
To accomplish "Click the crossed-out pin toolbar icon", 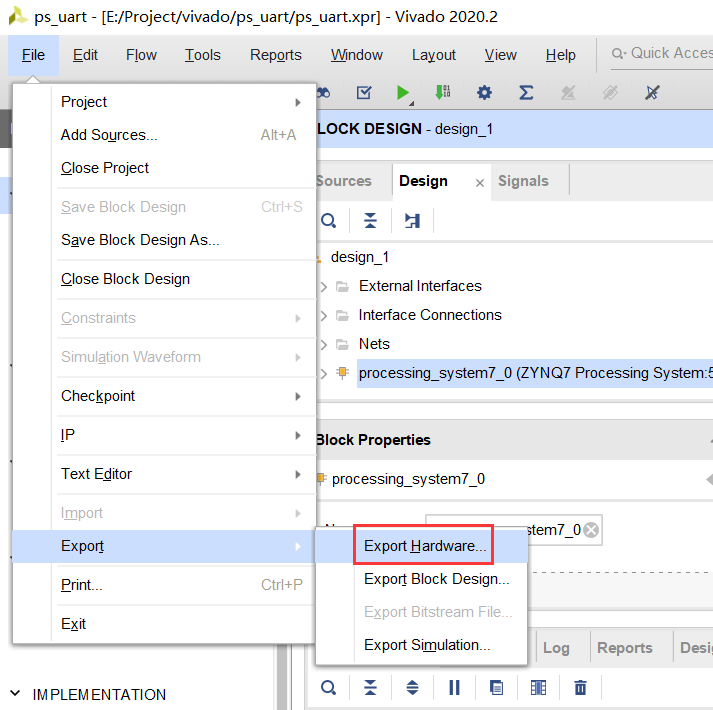I will tap(652, 93).
